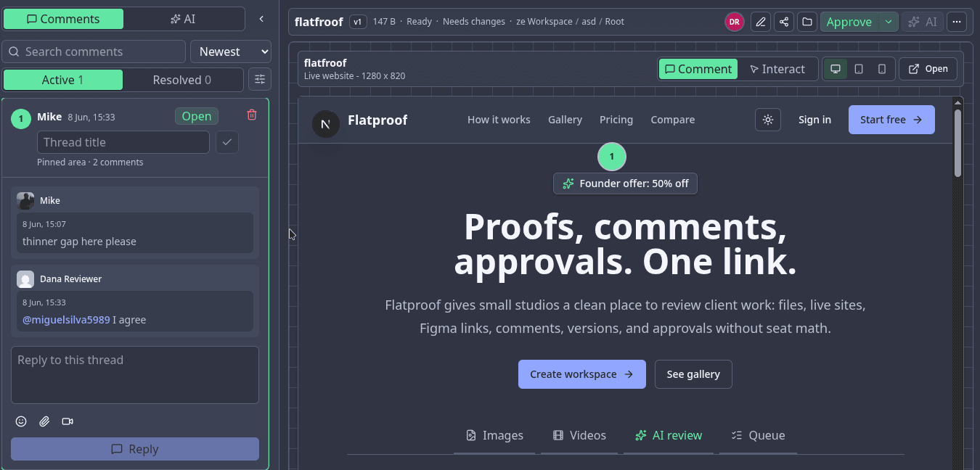Delete Mike's thread with trash icon
Image resolution: width=980 pixels, height=470 pixels.
point(252,115)
